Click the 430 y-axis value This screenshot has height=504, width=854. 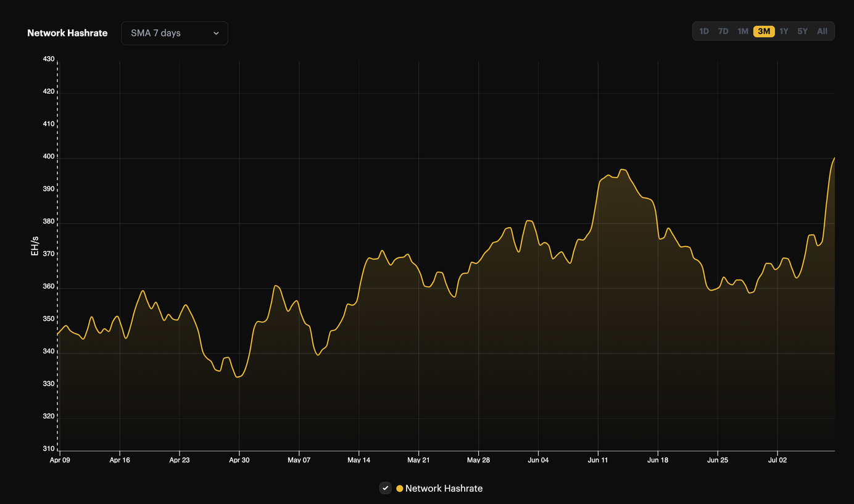(x=48, y=59)
